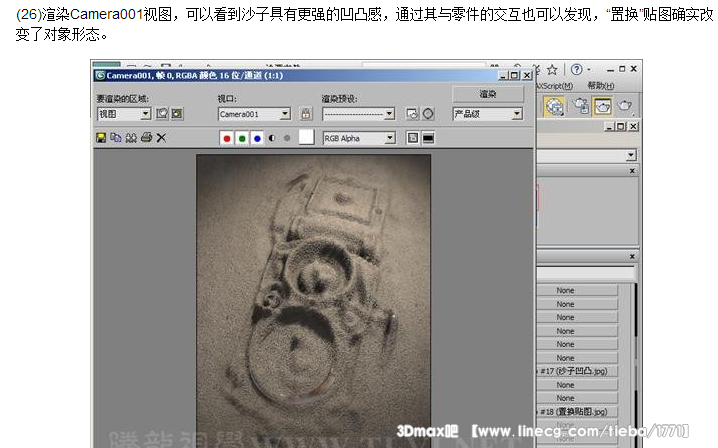Close the upper rollout panel with its x
Image resolution: width=718 pixels, height=448 pixels.
(632, 170)
